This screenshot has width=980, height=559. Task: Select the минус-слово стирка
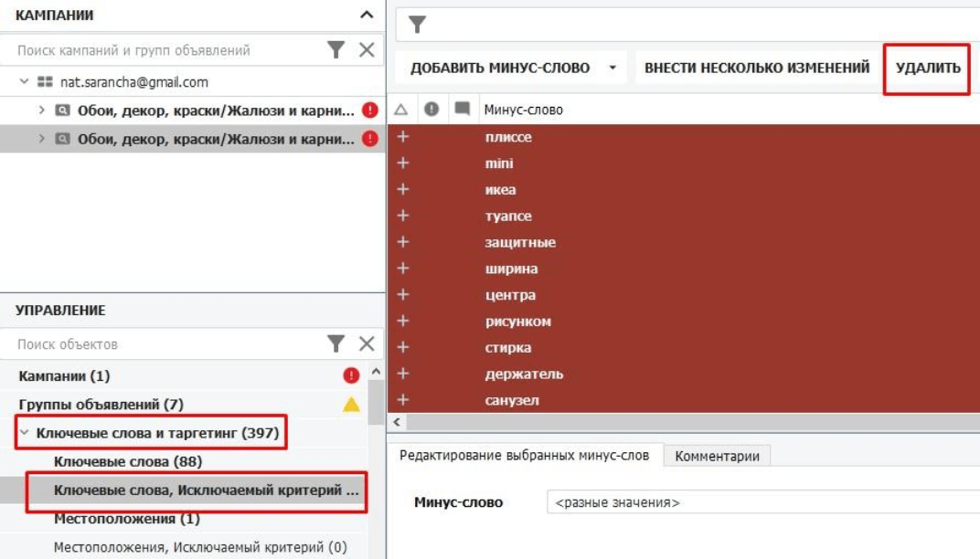click(x=508, y=347)
